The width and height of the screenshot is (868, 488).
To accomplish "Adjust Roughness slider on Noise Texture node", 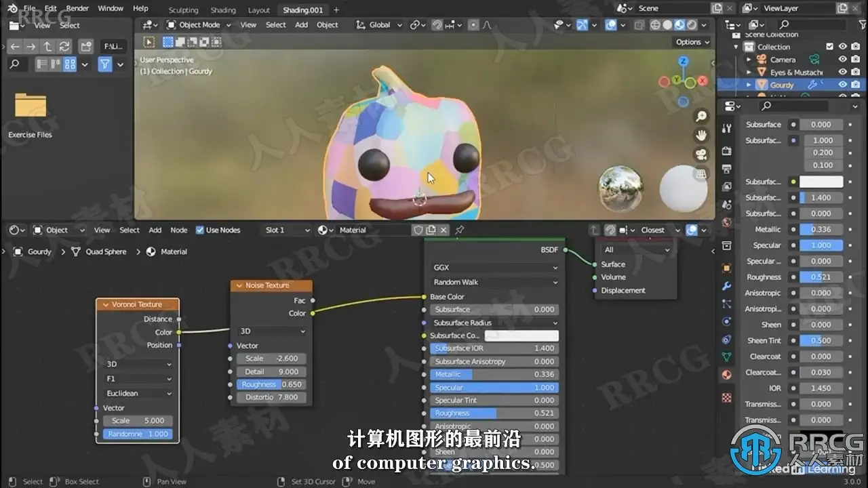I will click(x=271, y=384).
